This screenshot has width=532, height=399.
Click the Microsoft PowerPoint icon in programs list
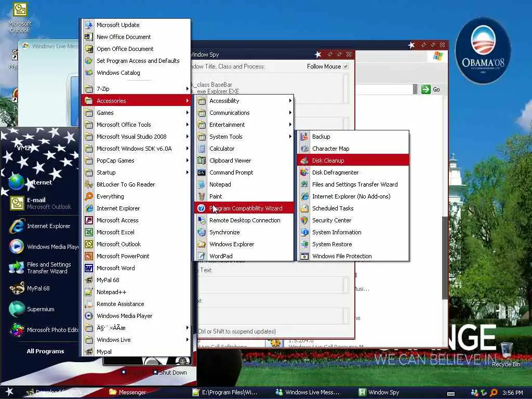click(x=88, y=256)
